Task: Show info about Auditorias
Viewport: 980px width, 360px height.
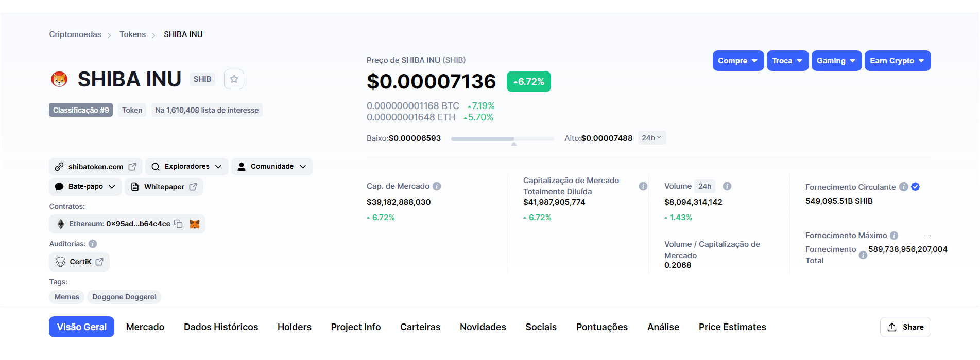Action: tap(93, 244)
